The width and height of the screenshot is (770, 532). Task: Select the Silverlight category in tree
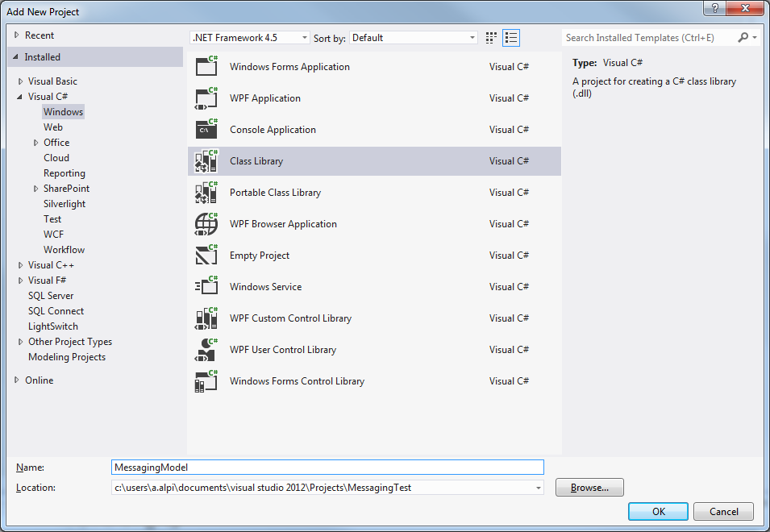point(65,204)
